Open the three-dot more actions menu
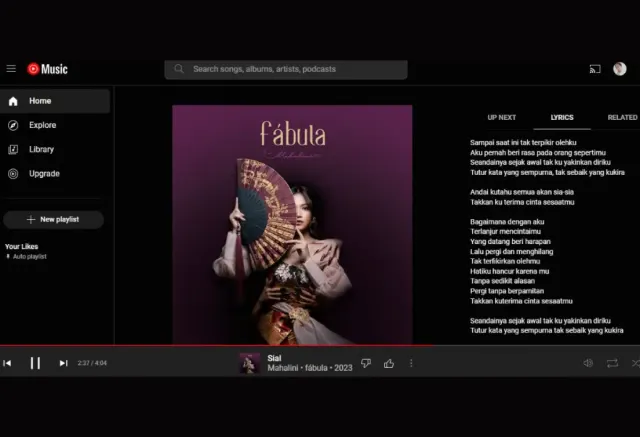 (x=411, y=363)
